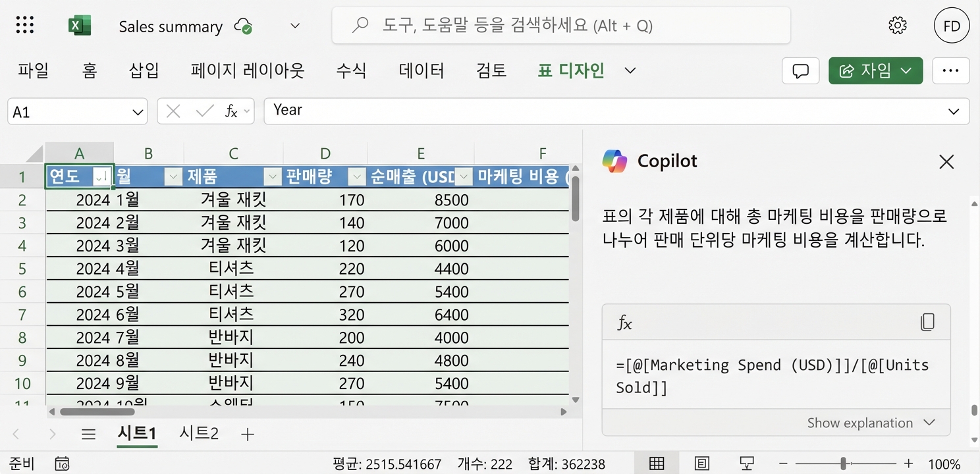980x474 pixels.
Task: Close the Copilot pane
Action: pyautogui.click(x=946, y=161)
